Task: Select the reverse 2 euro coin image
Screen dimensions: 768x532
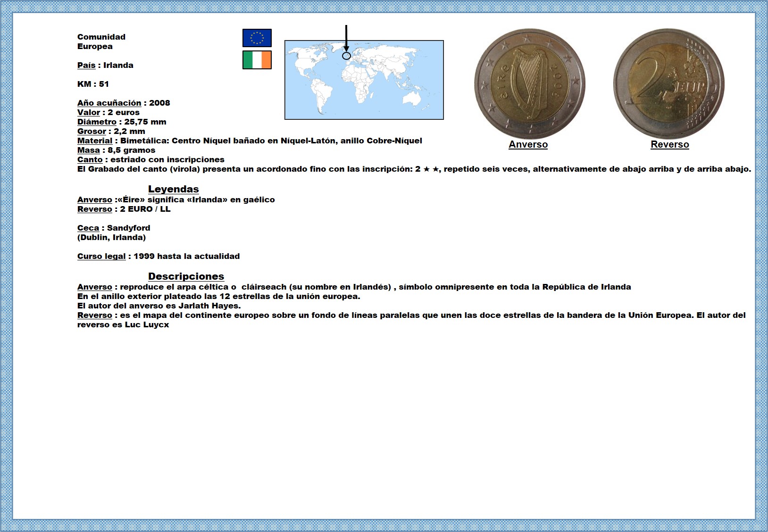Action: click(x=669, y=83)
